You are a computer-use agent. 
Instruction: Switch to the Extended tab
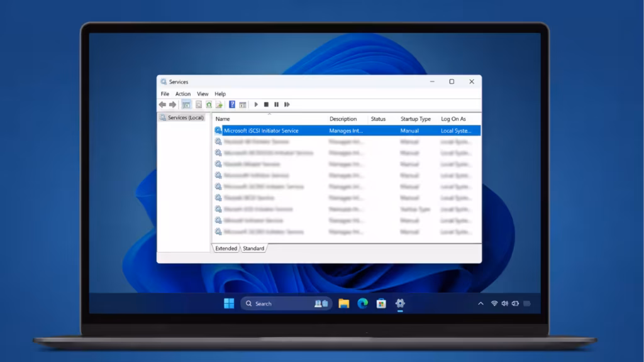(226, 248)
